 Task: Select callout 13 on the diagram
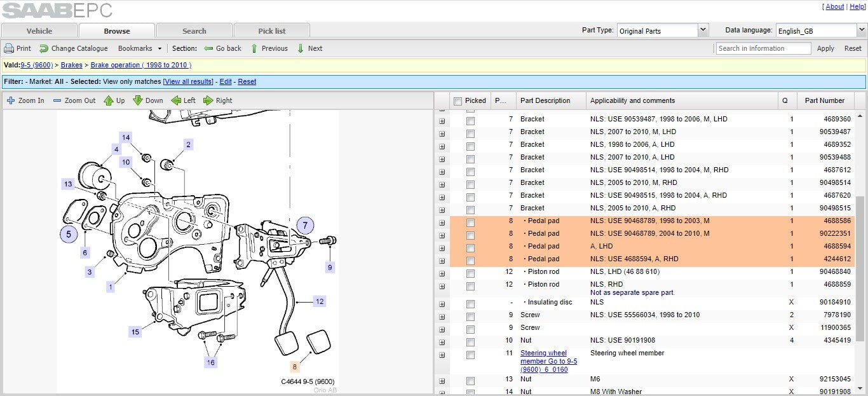[x=68, y=184]
